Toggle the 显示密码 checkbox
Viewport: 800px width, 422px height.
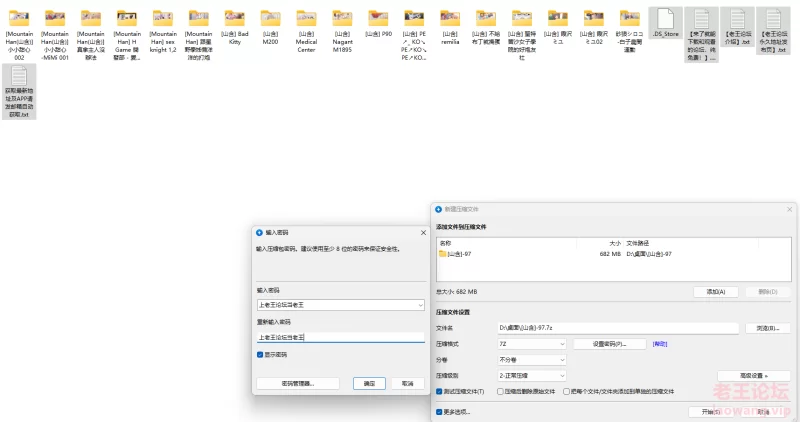click(x=261, y=354)
